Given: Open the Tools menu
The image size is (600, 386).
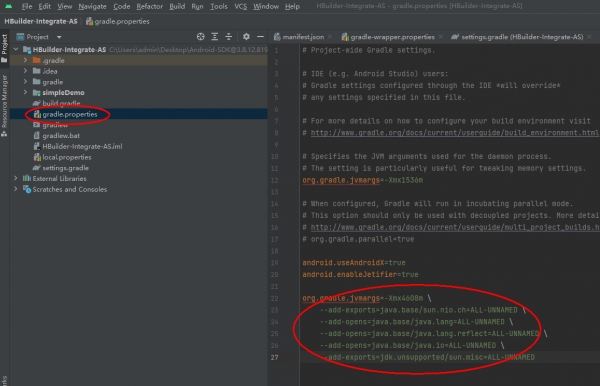Looking at the screenshot, I should click(x=218, y=7).
